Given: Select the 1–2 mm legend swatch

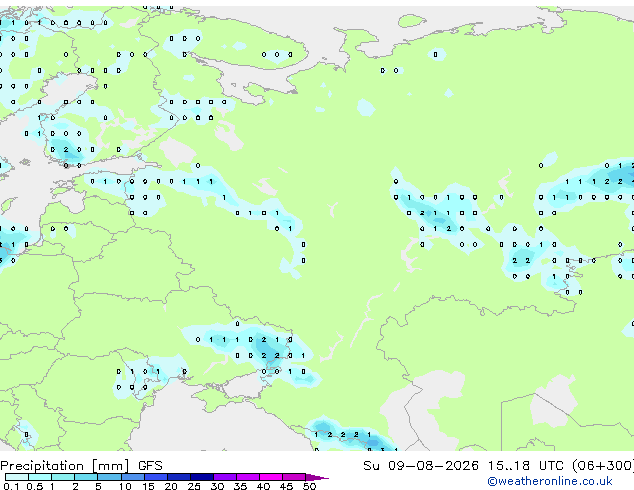Looking at the screenshot, I should pos(63,477).
